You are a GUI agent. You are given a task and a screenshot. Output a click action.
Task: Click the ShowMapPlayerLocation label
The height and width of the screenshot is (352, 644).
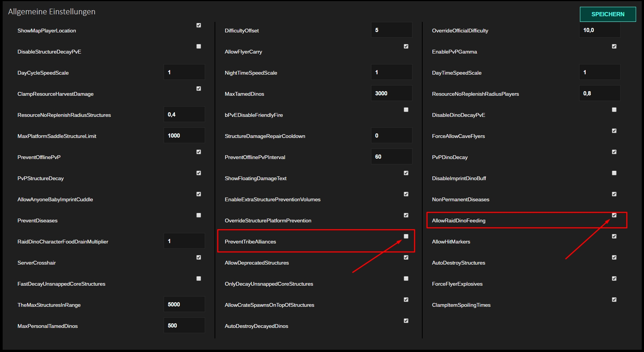tap(47, 31)
